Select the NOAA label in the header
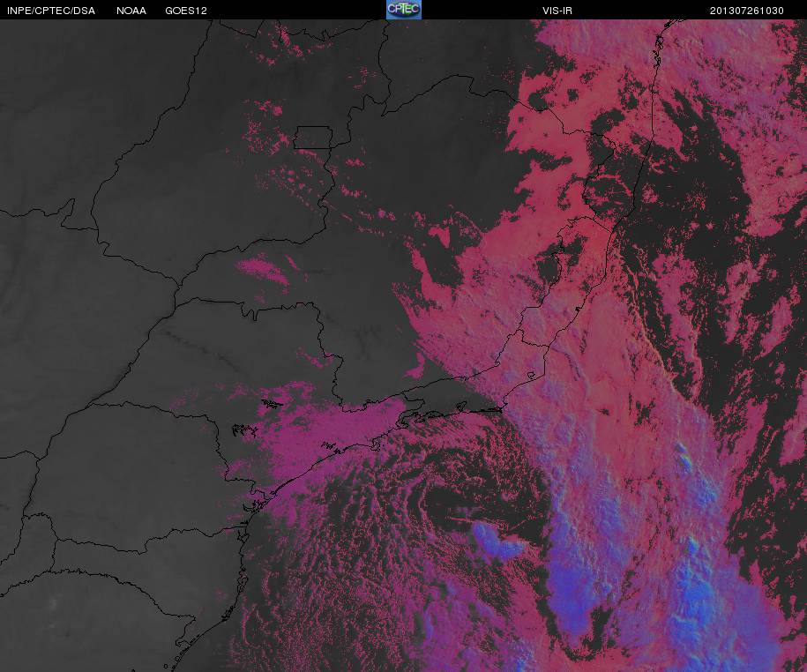807x672 pixels. click(x=131, y=11)
